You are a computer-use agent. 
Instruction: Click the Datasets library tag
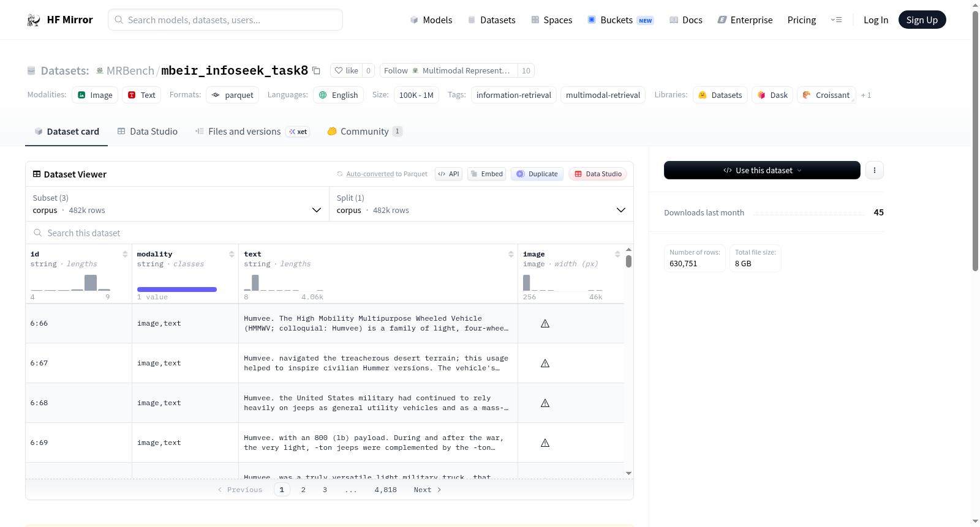point(720,95)
